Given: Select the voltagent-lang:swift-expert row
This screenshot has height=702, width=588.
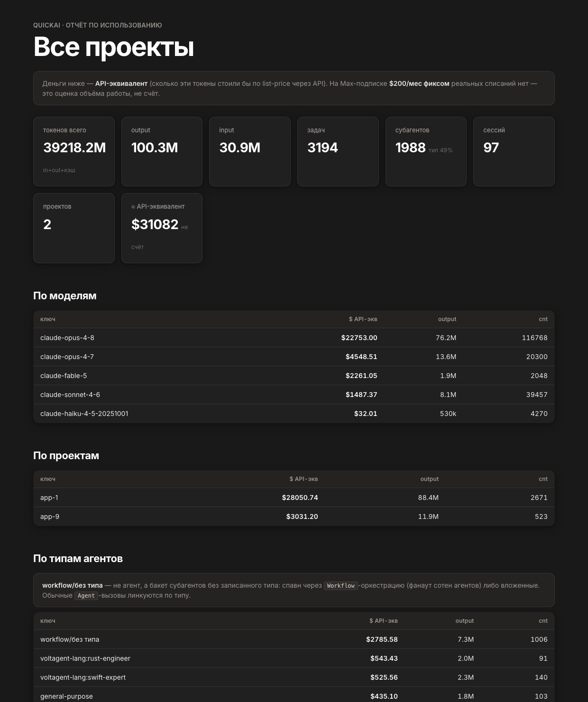Looking at the screenshot, I should coord(294,677).
